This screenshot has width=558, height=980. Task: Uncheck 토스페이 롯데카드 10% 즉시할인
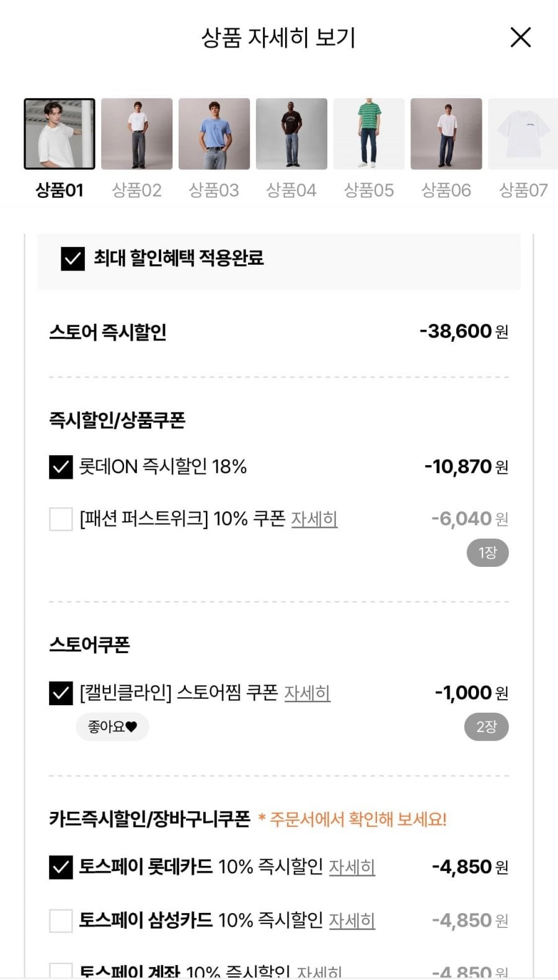[x=61, y=868]
